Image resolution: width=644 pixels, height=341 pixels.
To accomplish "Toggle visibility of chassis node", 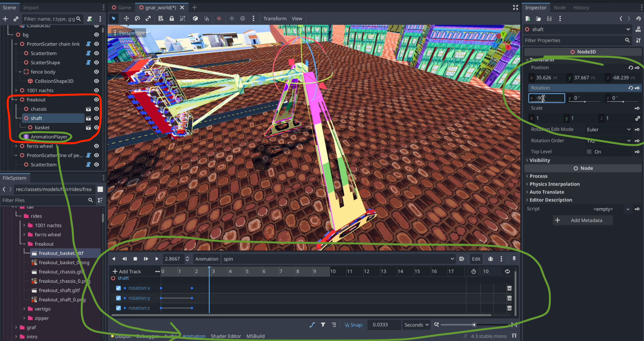I will 97,109.
